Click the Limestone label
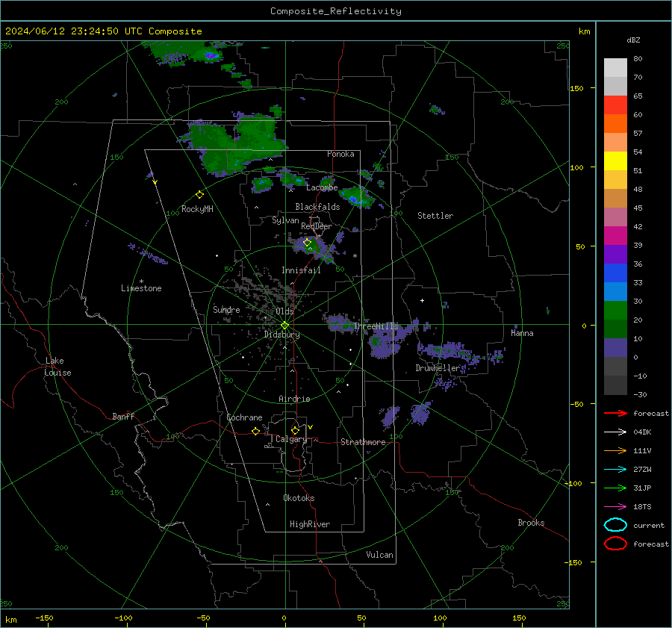 pyautogui.click(x=141, y=288)
